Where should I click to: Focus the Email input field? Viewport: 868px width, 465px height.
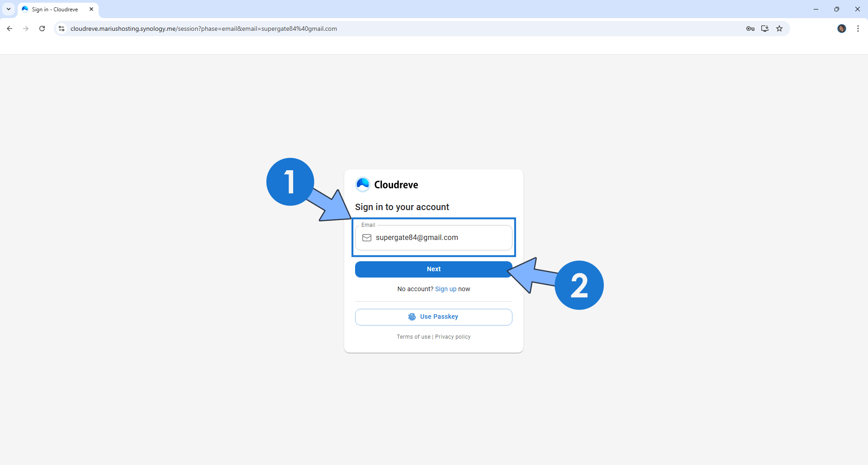(434, 238)
